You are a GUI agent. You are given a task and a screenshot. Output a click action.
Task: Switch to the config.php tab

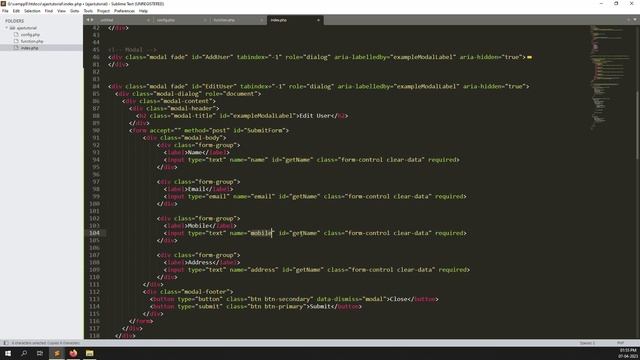(x=181, y=20)
